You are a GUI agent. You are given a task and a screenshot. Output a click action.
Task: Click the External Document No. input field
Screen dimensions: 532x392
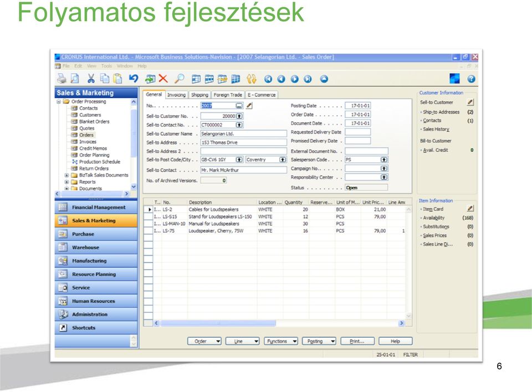(366, 151)
